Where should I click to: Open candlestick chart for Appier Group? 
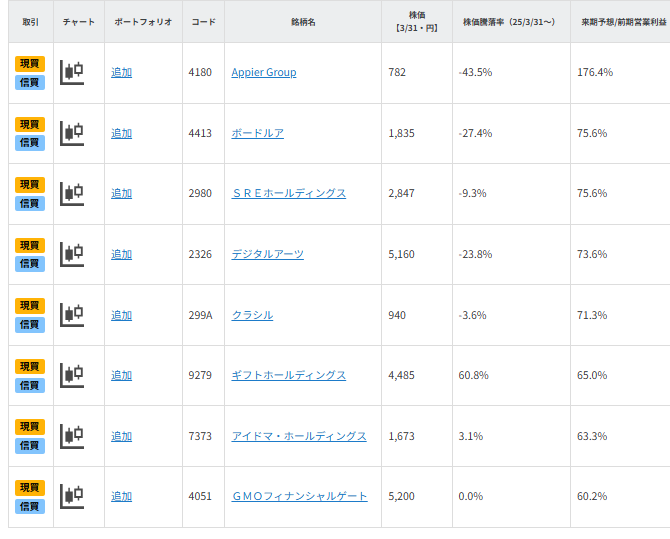pyautogui.click(x=72, y=72)
